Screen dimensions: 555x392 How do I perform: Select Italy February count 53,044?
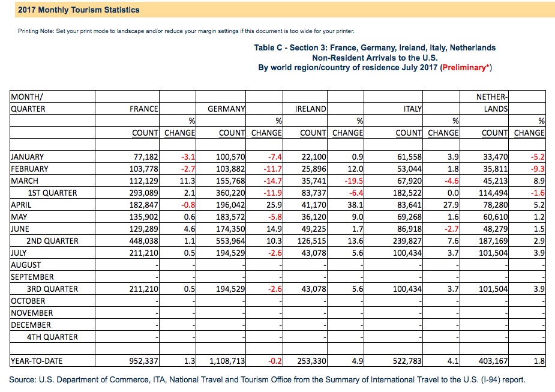click(x=410, y=169)
